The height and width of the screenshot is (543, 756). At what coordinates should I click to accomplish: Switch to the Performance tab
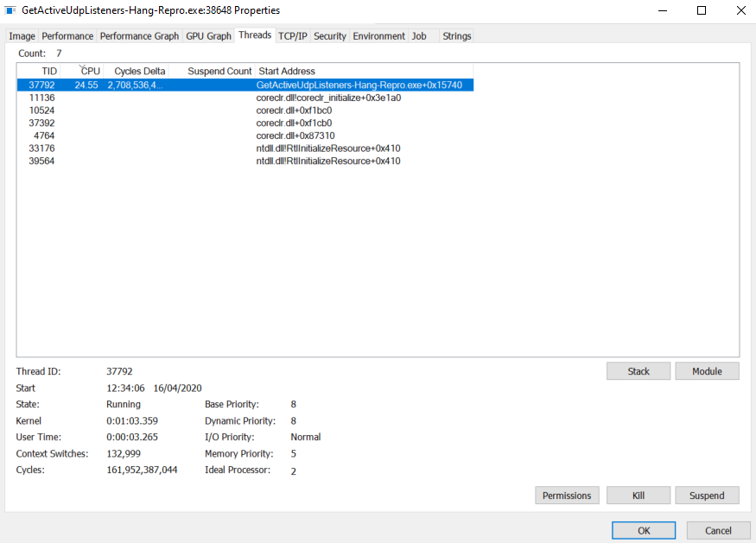(x=67, y=36)
